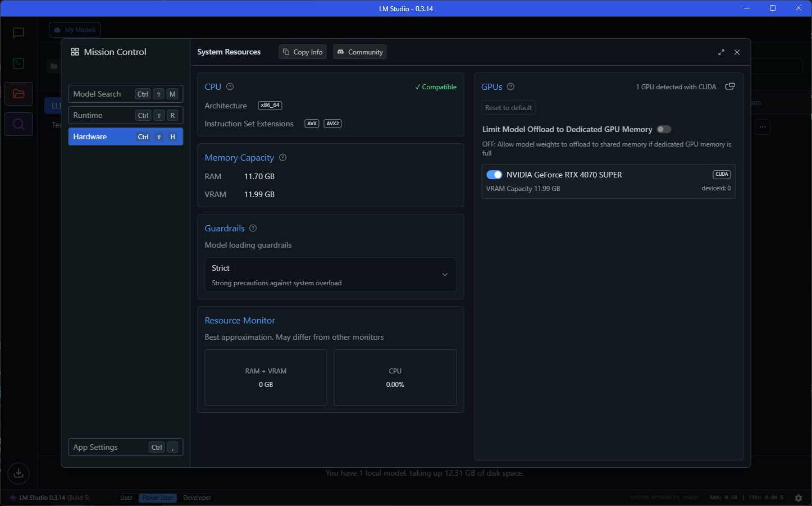Click the CPU usage monitor box
The height and width of the screenshot is (506, 812).
[395, 377]
